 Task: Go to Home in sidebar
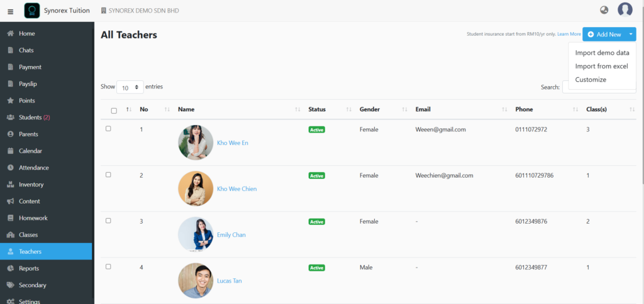(x=46, y=34)
